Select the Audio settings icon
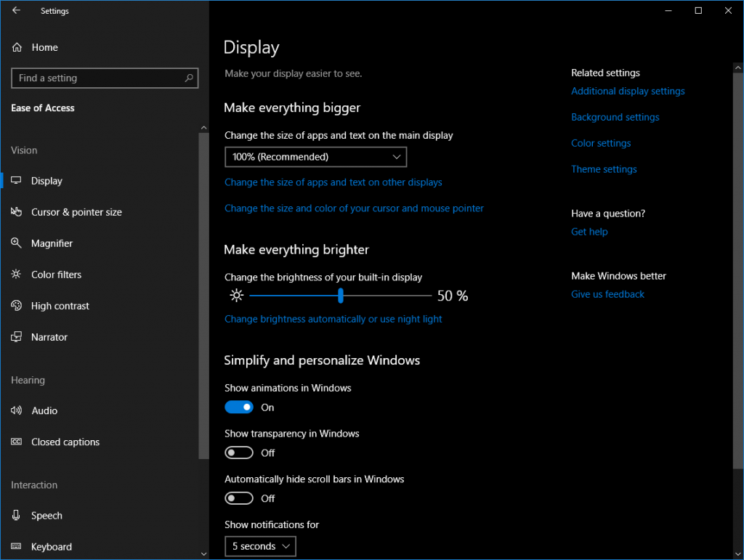Image resolution: width=744 pixels, height=560 pixels. point(16,410)
